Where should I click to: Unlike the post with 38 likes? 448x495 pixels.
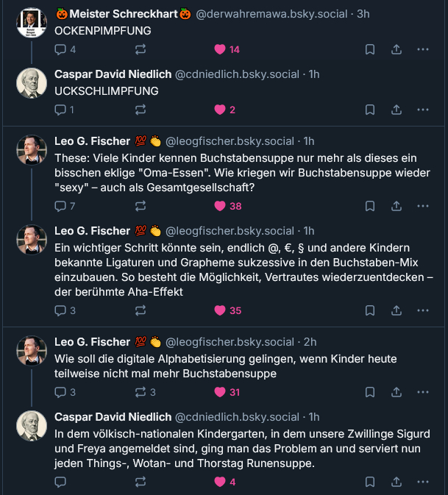tap(219, 206)
